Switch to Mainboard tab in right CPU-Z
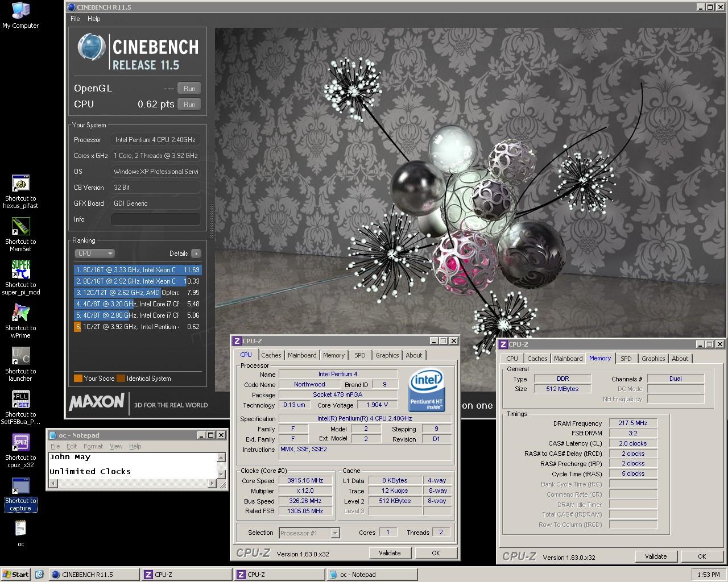728x582 pixels. [568, 359]
